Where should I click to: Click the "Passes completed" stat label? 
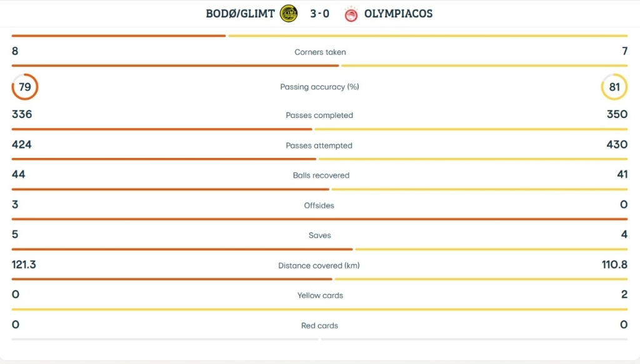coord(319,116)
